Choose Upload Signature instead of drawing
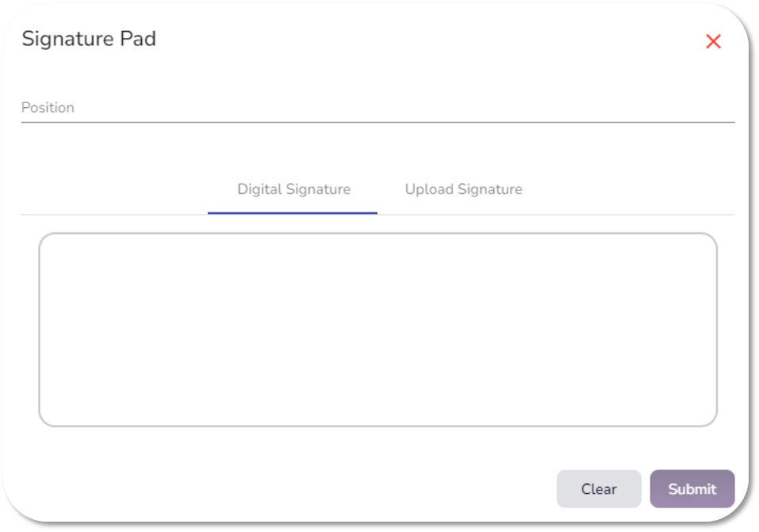759x532 pixels. [463, 189]
